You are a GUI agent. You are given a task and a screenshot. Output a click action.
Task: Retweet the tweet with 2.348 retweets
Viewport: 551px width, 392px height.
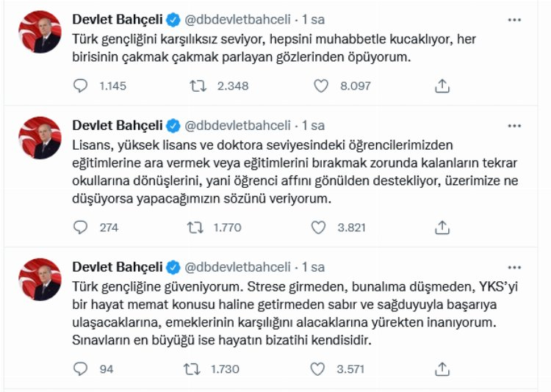coord(198,86)
